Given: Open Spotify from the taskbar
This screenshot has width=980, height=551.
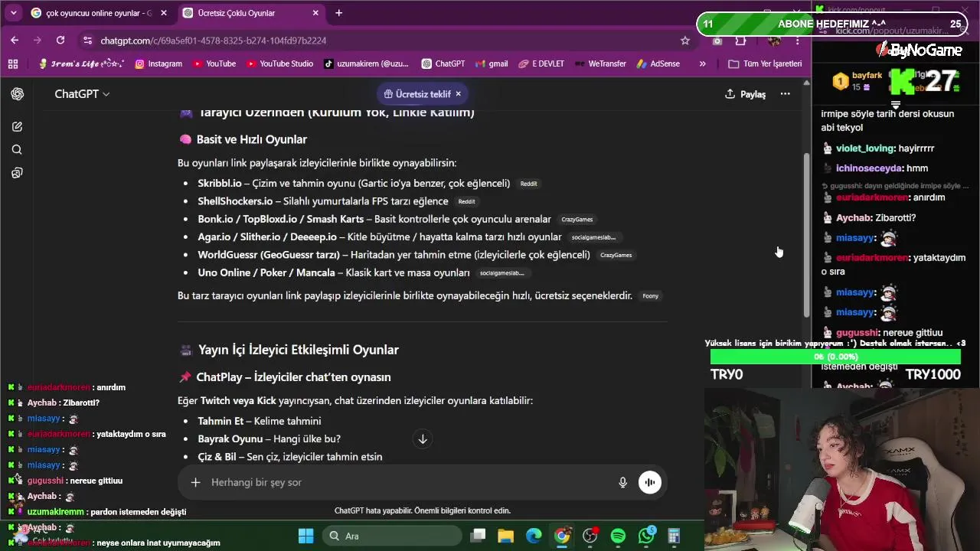Looking at the screenshot, I should [618, 536].
